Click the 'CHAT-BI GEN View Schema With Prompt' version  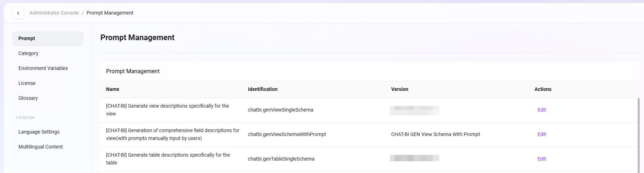[x=435, y=134]
